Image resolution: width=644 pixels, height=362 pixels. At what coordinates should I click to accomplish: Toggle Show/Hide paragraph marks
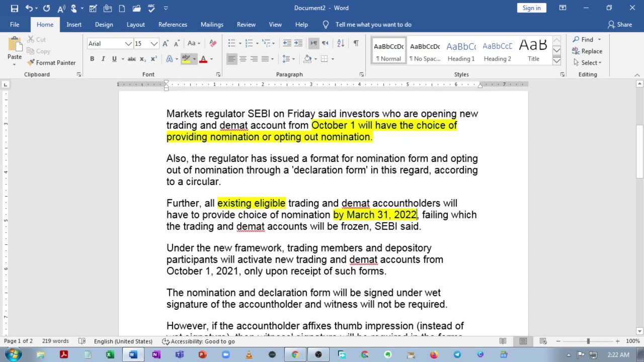pyautogui.click(x=356, y=43)
